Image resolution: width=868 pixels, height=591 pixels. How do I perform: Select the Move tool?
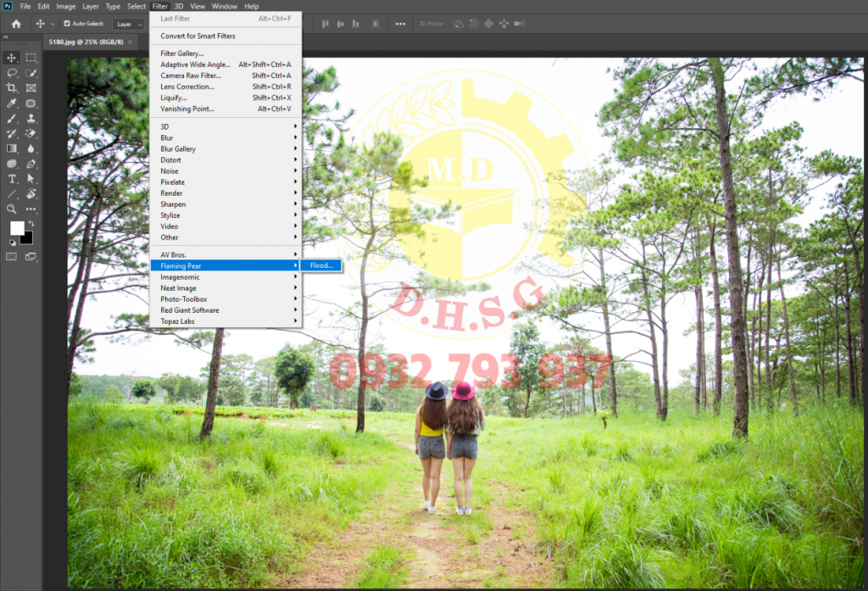tap(11, 59)
